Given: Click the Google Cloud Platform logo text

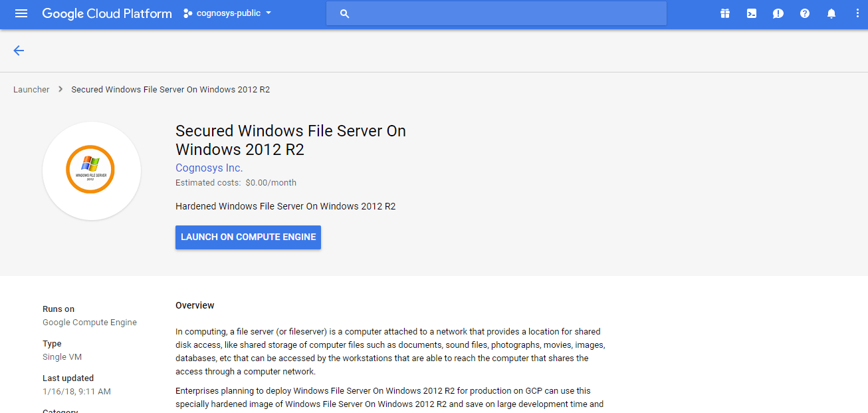Looking at the screenshot, I should point(107,13).
